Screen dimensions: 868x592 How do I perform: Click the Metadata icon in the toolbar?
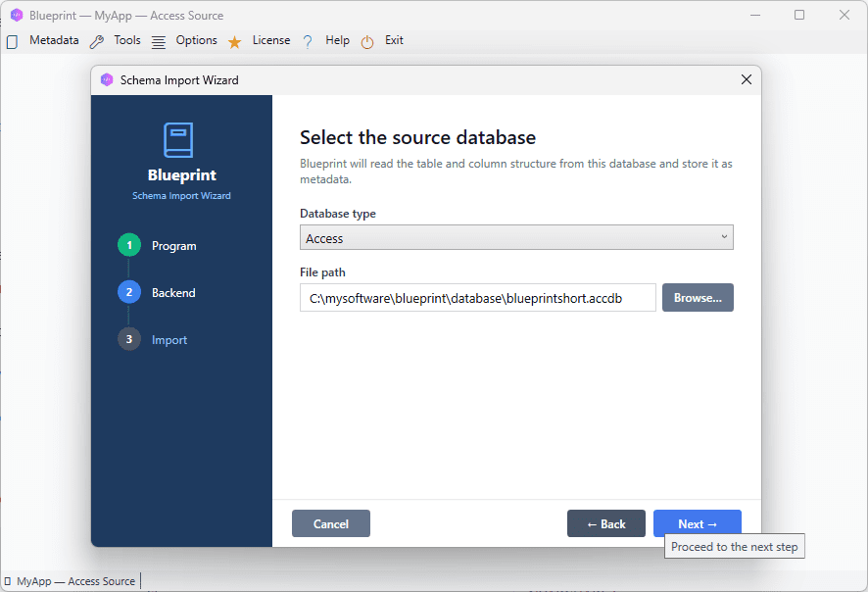click(12, 40)
